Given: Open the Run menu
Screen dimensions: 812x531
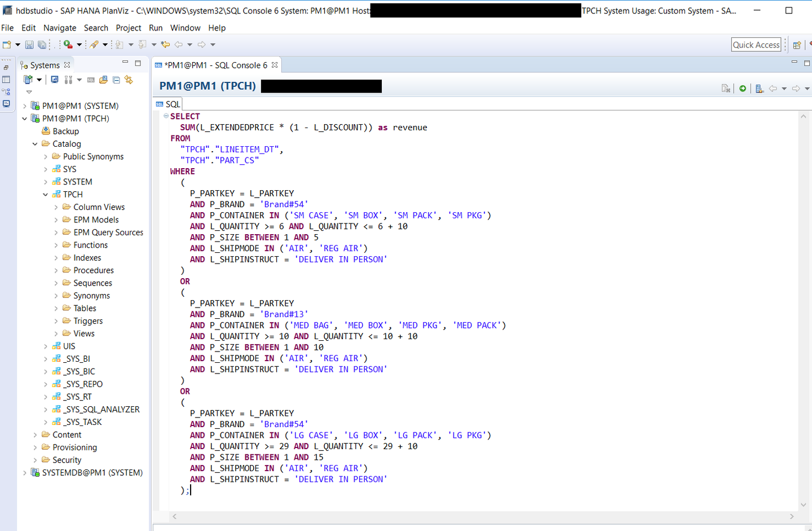Looking at the screenshot, I should (156, 28).
